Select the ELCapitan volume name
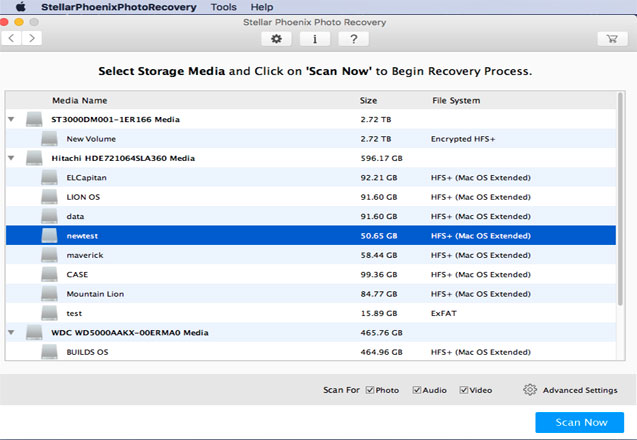Screen dimensions: 637x440 [87, 178]
